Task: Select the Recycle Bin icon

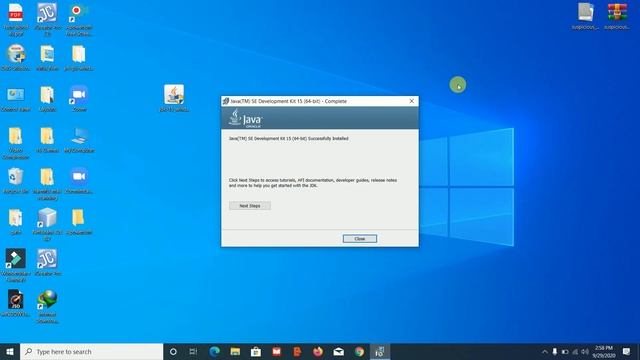Action: tap(16, 180)
